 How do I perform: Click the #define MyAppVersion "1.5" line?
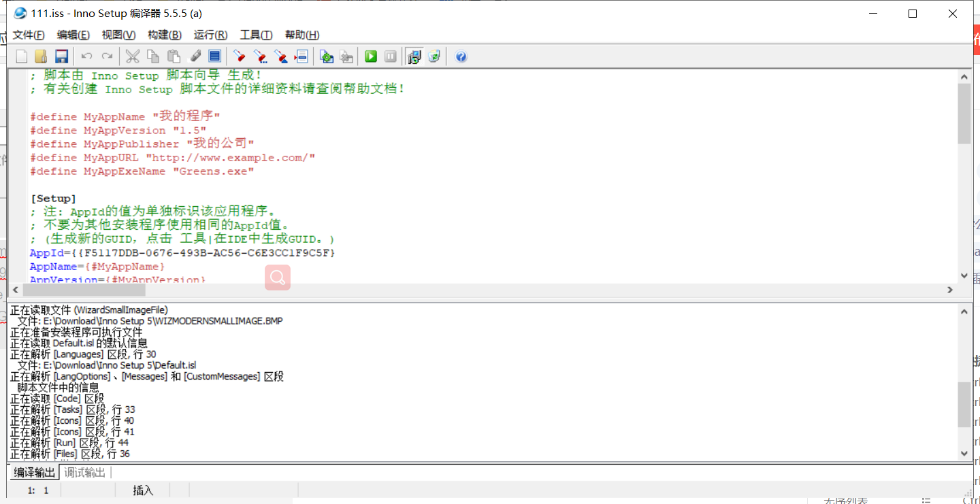[118, 131]
